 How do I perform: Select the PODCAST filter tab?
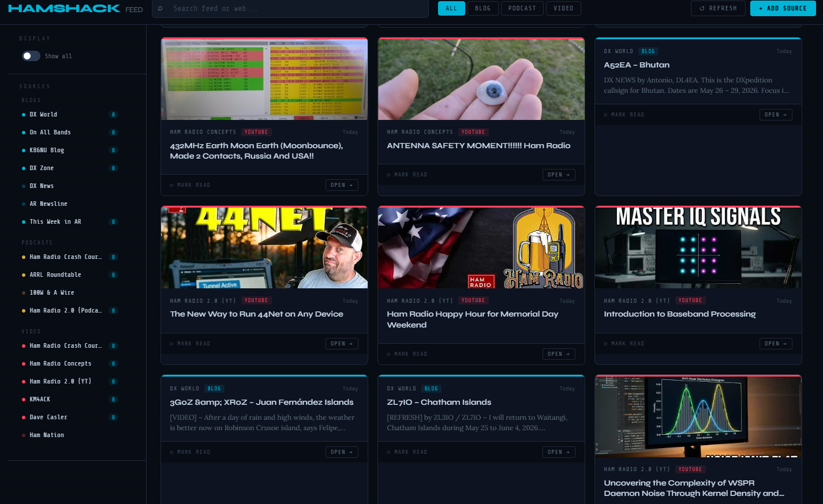click(x=522, y=9)
